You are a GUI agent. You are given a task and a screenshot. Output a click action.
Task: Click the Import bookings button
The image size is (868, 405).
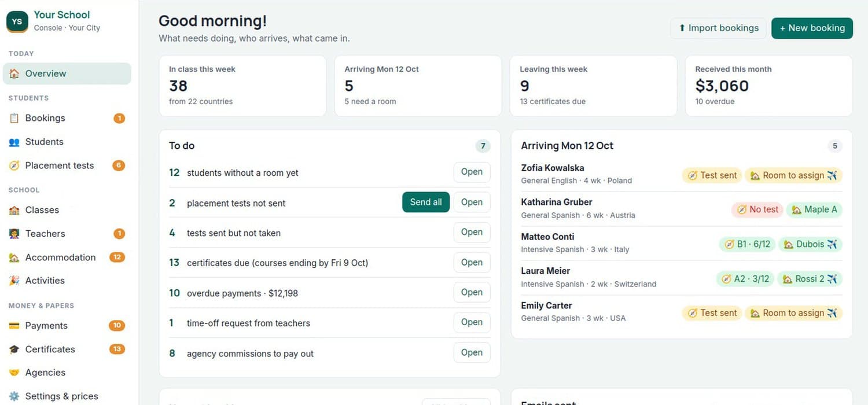click(719, 28)
